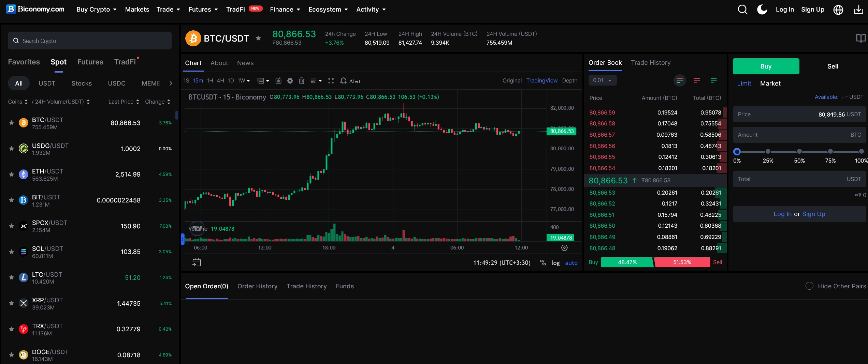Open the go-to-date calendar icon

click(197, 262)
